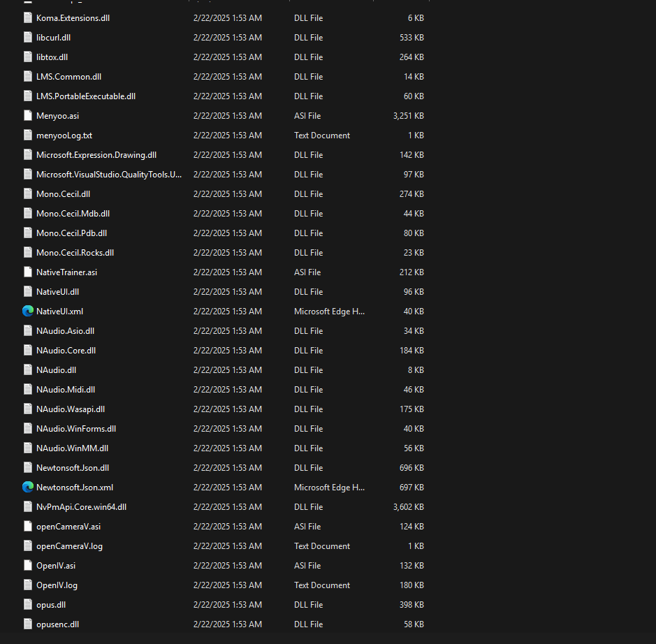
Task: Click the Newtonsoft.Json.dll file icon
Action: click(x=28, y=468)
